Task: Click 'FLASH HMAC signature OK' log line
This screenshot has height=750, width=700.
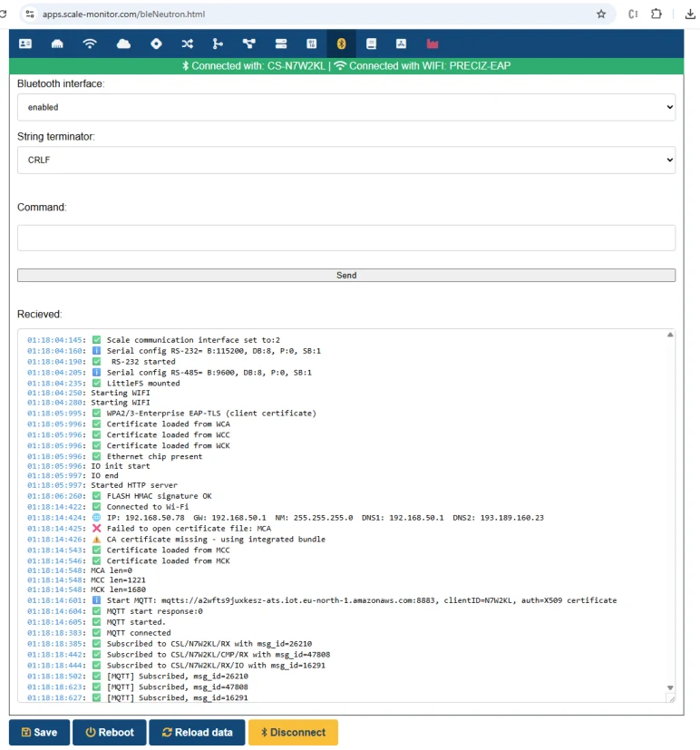Action: [120, 496]
